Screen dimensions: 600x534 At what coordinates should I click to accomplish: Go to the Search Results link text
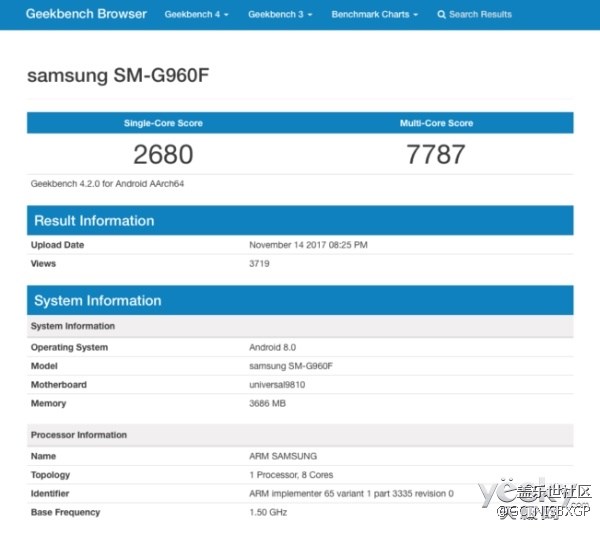[480, 15]
